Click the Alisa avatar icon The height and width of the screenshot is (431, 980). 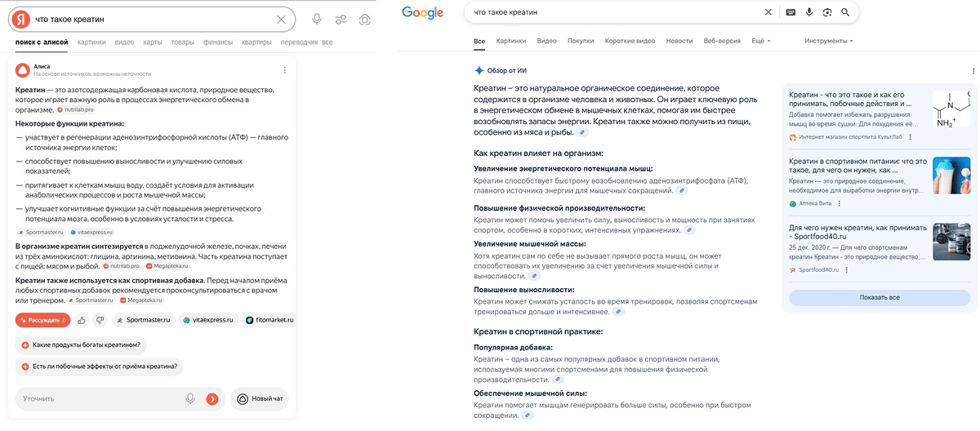[x=23, y=69]
